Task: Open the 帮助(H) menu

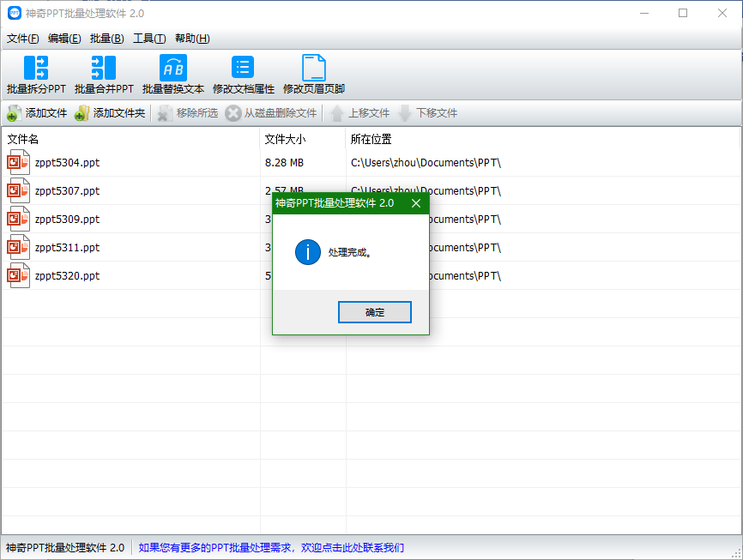Action: click(192, 39)
